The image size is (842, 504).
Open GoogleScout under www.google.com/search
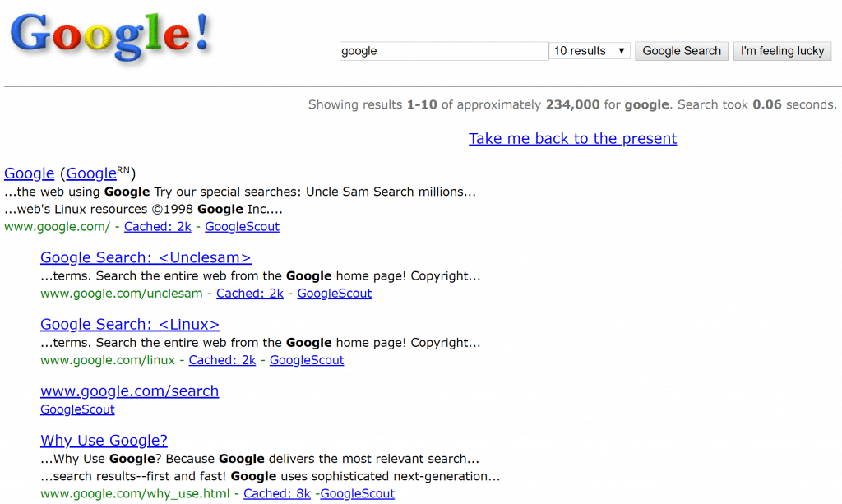tap(77, 409)
